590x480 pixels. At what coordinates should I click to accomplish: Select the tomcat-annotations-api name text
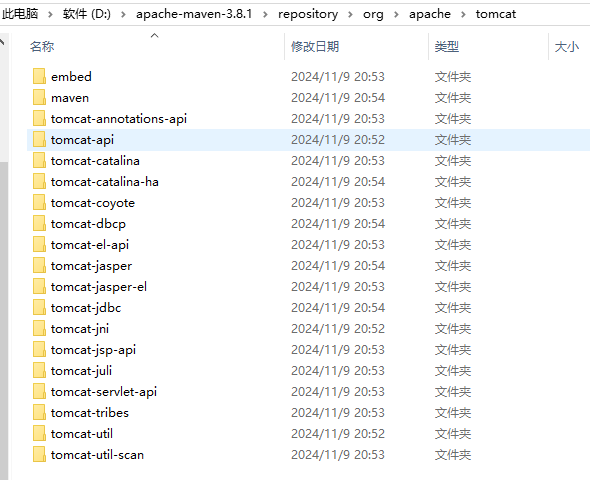pos(119,119)
